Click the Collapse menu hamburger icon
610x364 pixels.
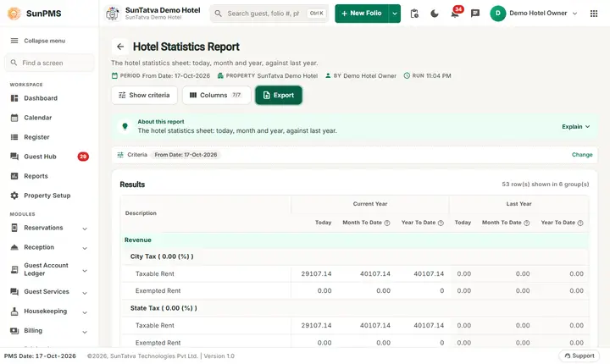click(x=14, y=41)
